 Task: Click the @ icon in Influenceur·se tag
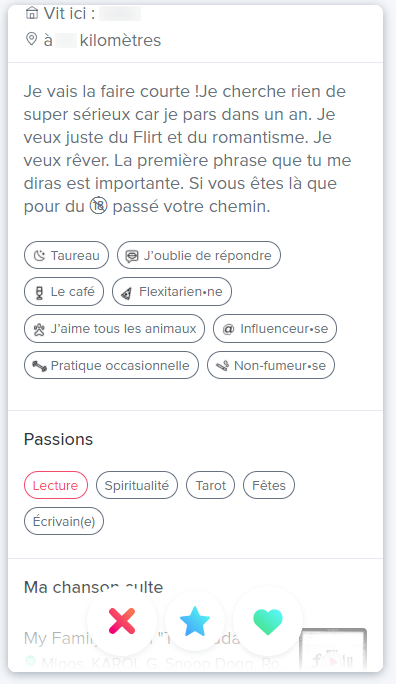pyautogui.click(x=229, y=329)
